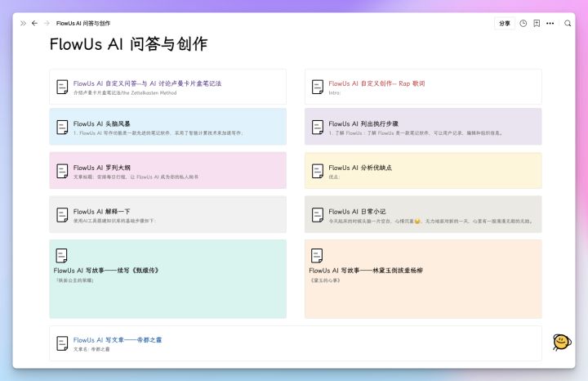The height and width of the screenshot is (381, 588).
Task: Open FlowUs AI 自定义问答 卢曼卡片盒笔记法 page link
Action: click(x=147, y=83)
